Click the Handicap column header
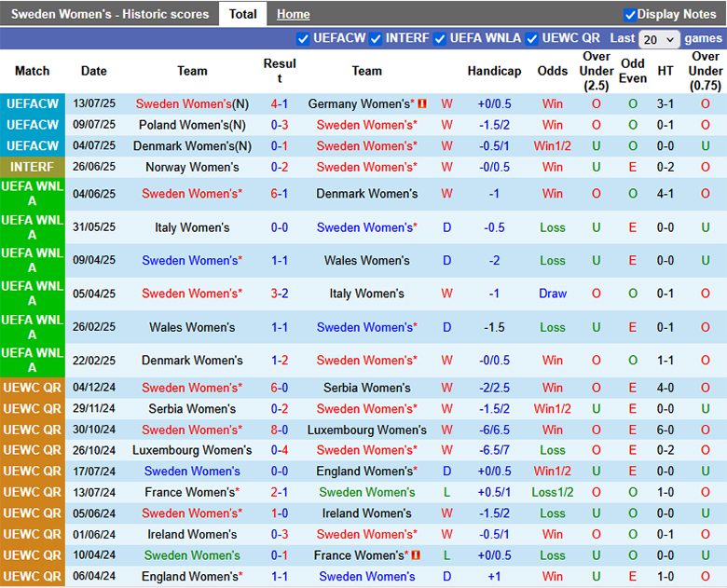 [x=494, y=71]
